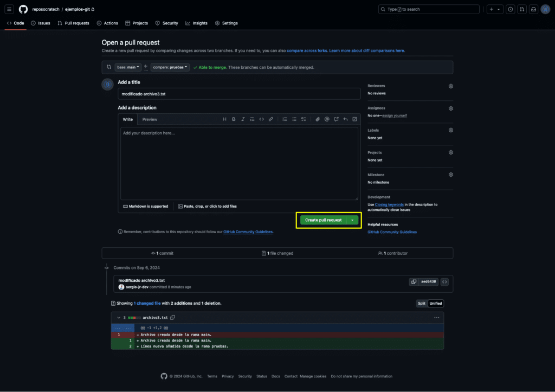
Task: Copy the archivo3.txt file path
Action: (173, 318)
